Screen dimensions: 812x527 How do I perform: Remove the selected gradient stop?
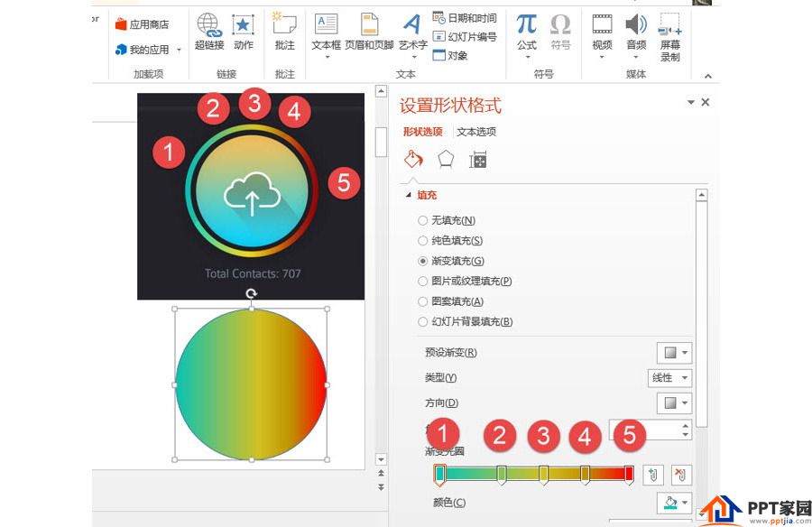coord(681,475)
